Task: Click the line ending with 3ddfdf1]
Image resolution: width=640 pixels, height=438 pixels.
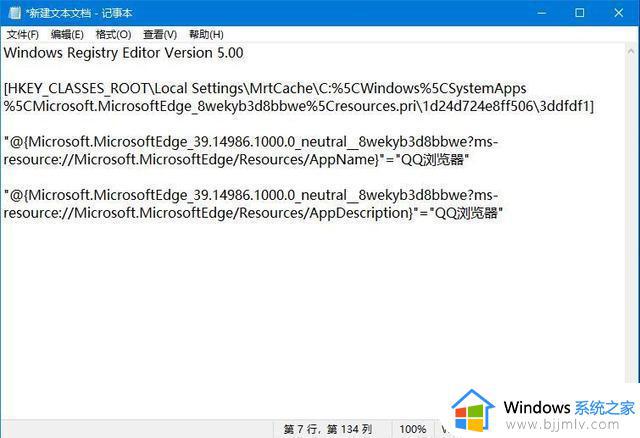Action: (x=299, y=107)
